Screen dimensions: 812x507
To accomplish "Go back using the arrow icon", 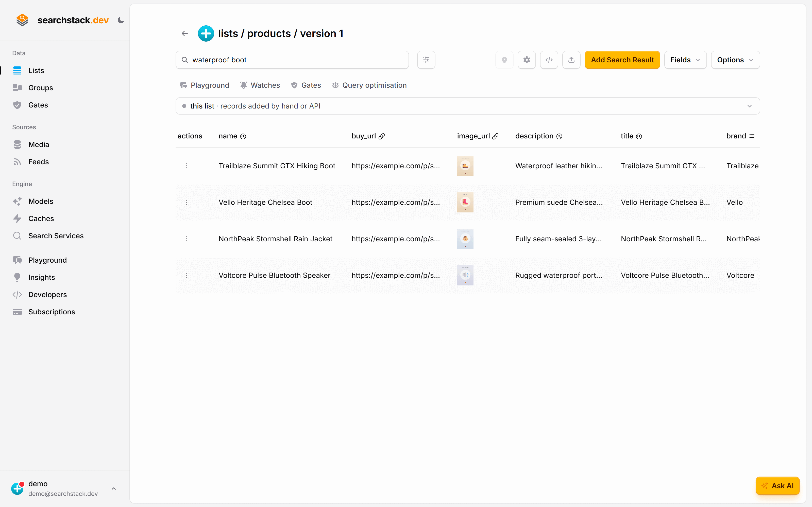I will pyautogui.click(x=184, y=33).
